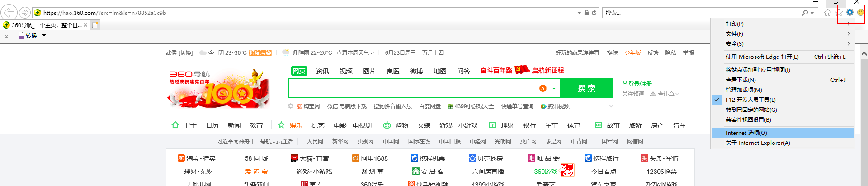Image resolution: width=868 pixels, height=186 pixels.
Task: Select 管理加载项(M) menu item
Action: coord(783,90)
